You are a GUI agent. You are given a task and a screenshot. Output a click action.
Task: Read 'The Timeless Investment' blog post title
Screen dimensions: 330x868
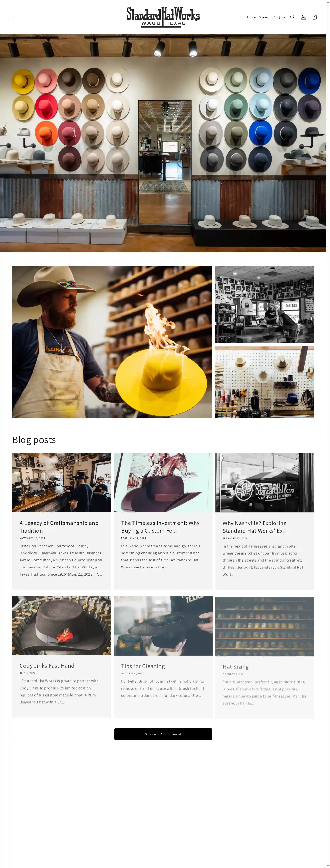click(160, 527)
